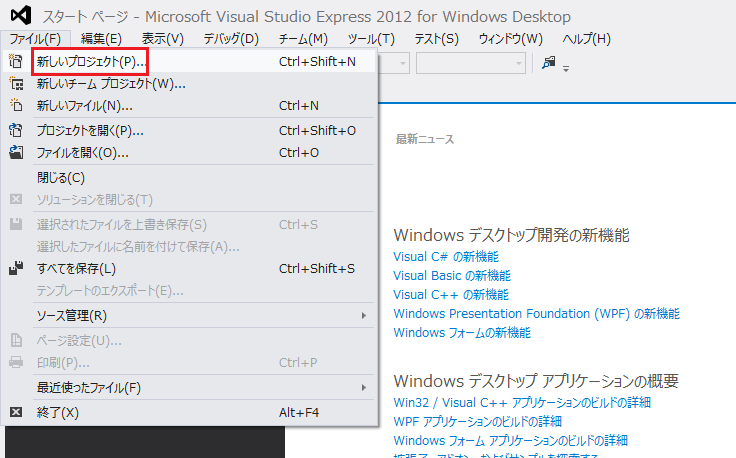The height and width of the screenshot is (458, 736).
Task: Select 新しいチーム プロジェクト(W)... item
Action: (x=190, y=84)
